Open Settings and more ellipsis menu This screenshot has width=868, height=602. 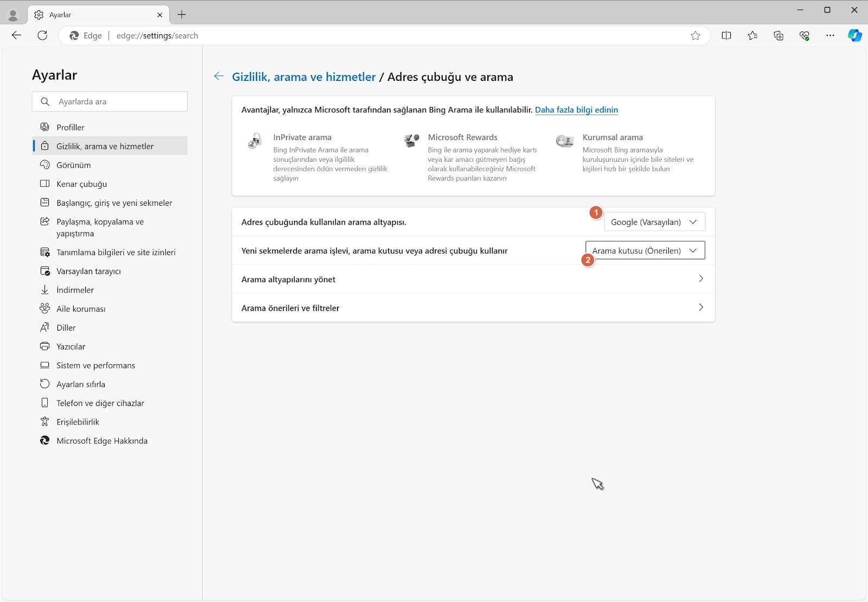[830, 35]
